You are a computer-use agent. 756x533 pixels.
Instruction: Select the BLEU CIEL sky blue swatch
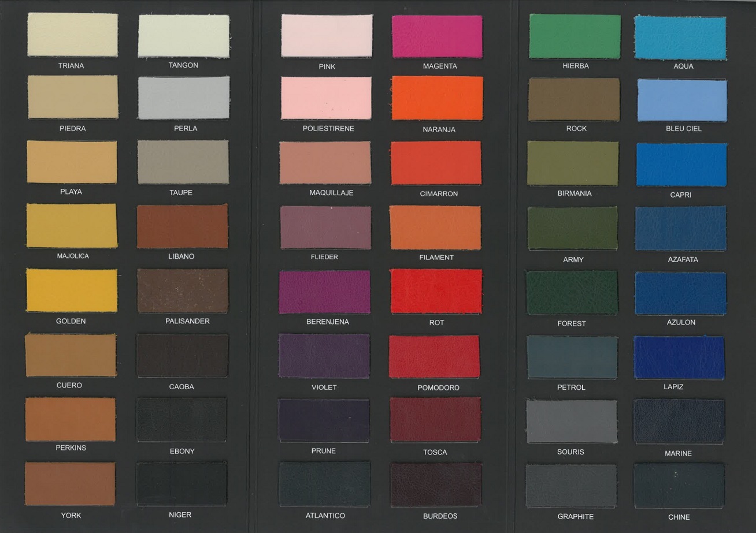[682, 100]
